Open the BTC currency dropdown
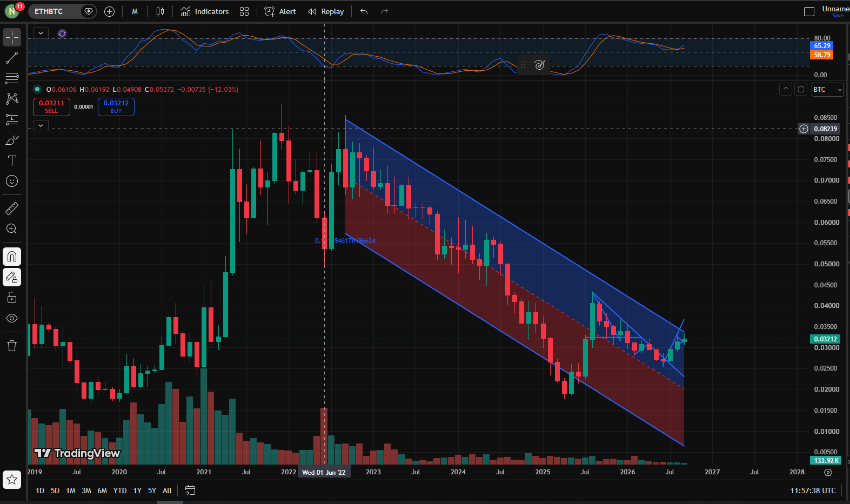Screen dimensions: 850x504 point(827,90)
